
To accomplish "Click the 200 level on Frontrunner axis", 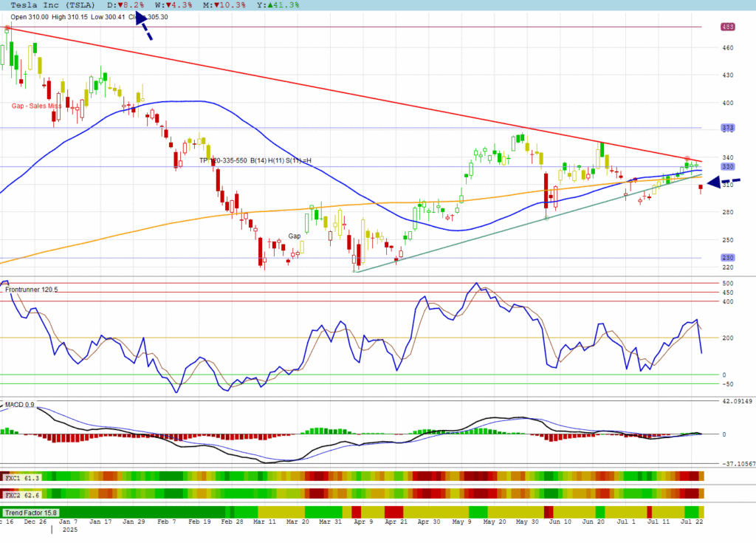I will click(x=727, y=338).
